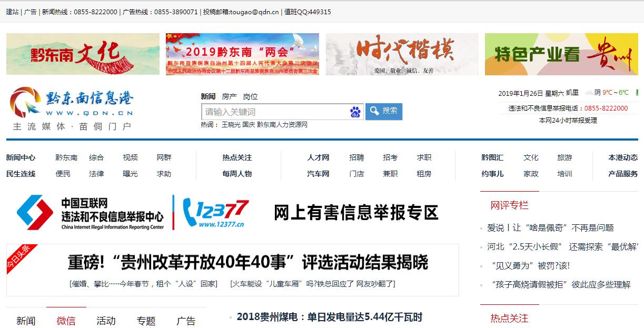Click the Baidu paw icon in search box

355,112
